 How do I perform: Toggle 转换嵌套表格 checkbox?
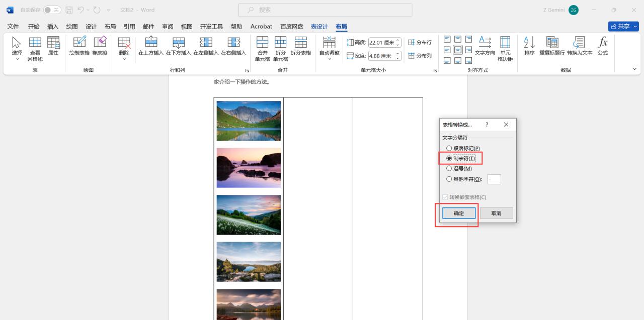coord(445,197)
